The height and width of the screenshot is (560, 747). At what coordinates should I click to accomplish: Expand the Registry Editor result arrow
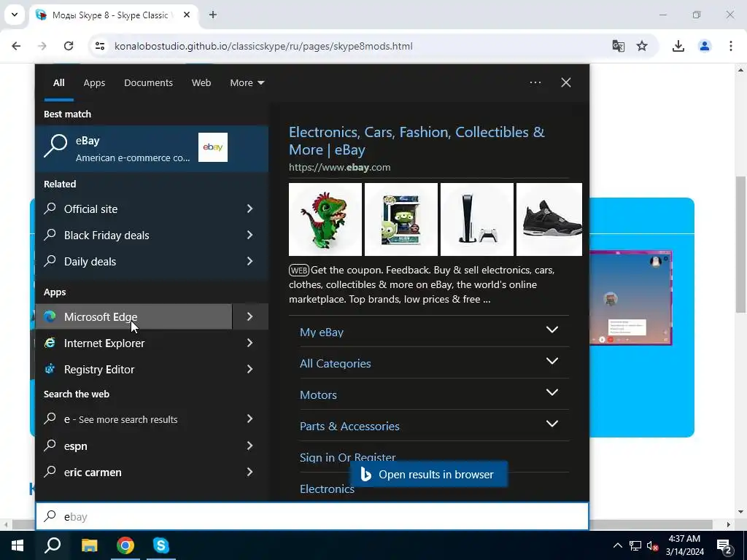pos(250,369)
